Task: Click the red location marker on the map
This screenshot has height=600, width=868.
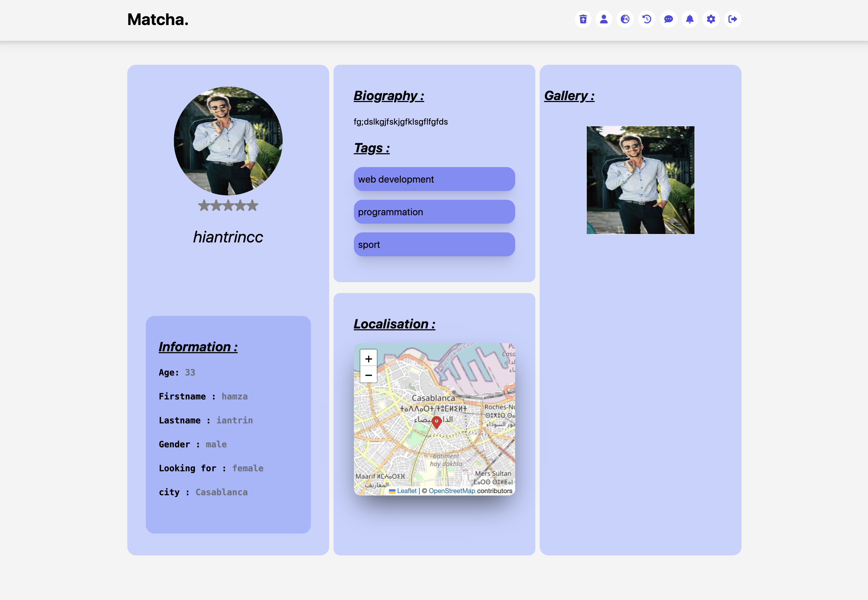Action: [436, 423]
